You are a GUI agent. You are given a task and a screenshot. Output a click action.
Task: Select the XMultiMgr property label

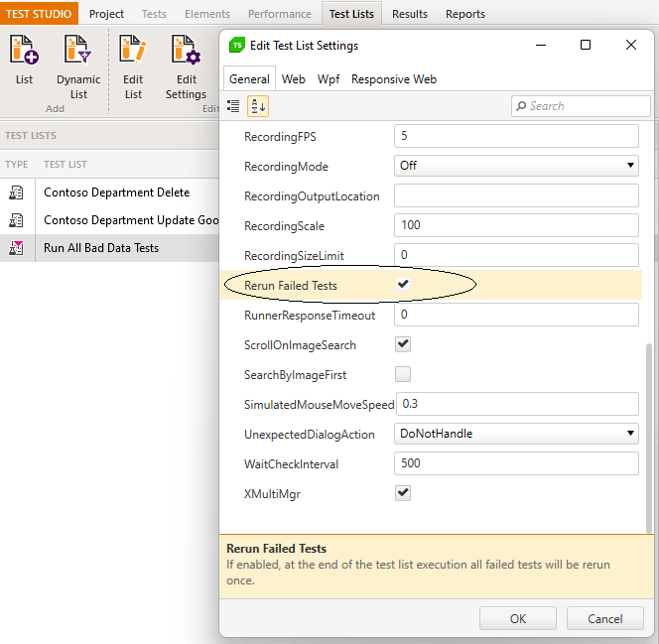coord(272,494)
